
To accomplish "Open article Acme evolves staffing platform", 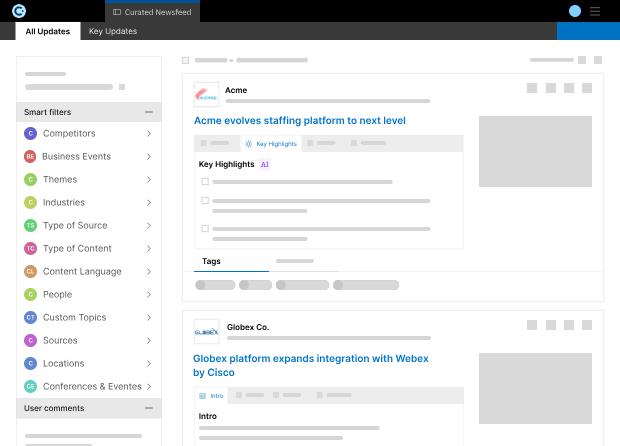I will coord(300,121).
